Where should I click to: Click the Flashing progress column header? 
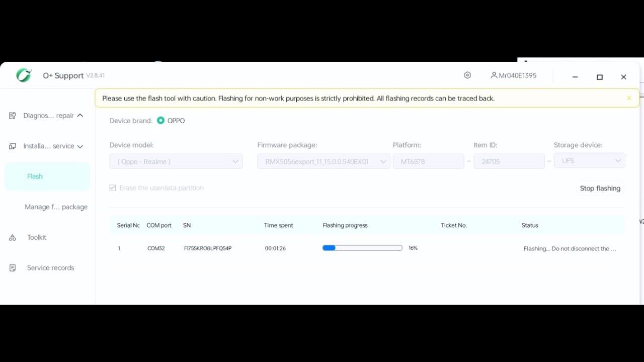tap(345, 225)
